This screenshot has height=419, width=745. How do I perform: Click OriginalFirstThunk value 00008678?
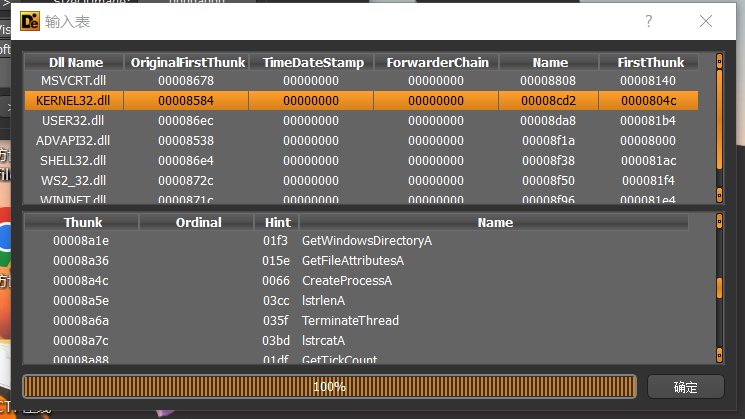pos(186,81)
